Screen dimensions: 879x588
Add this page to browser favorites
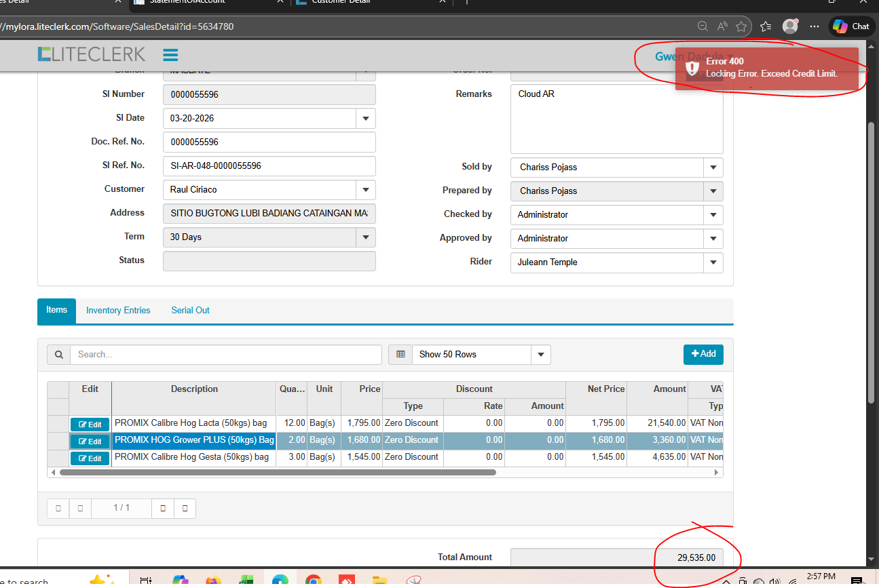pyautogui.click(x=741, y=26)
